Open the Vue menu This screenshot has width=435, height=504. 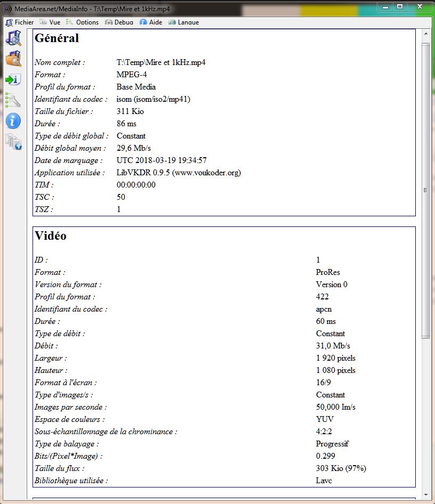point(50,22)
